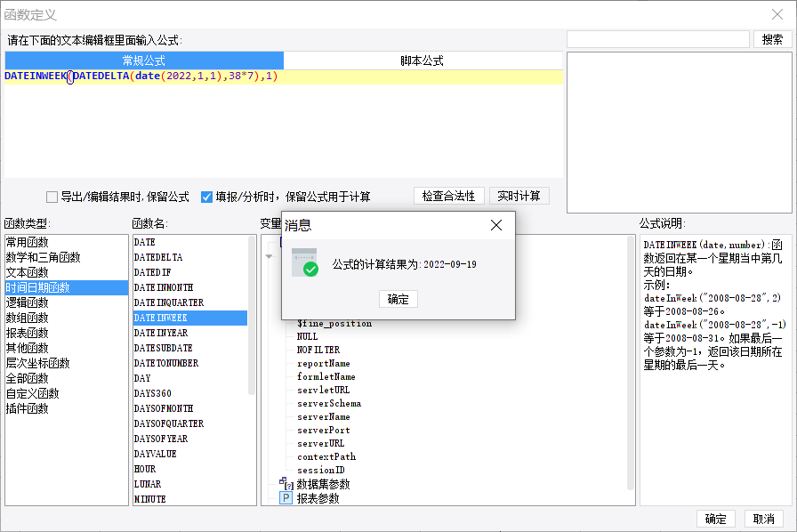Select serverSchema variable
The width and height of the screenshot is (797, 532).
point(329,403)
